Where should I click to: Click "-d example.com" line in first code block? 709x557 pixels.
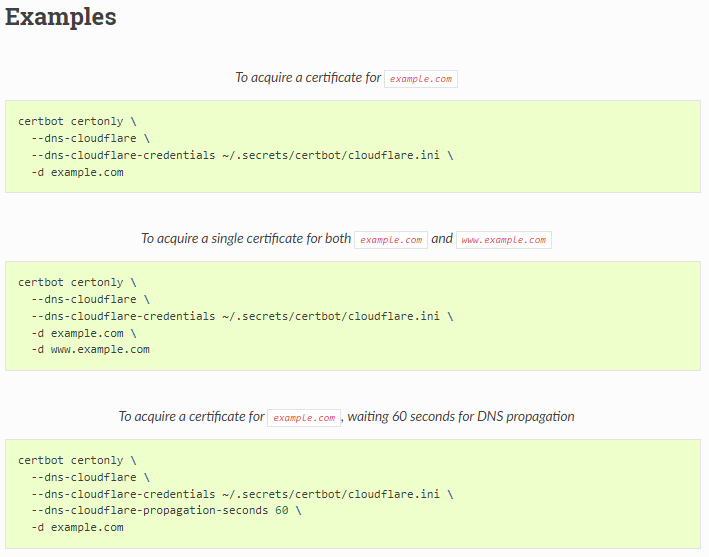[77, 172]
